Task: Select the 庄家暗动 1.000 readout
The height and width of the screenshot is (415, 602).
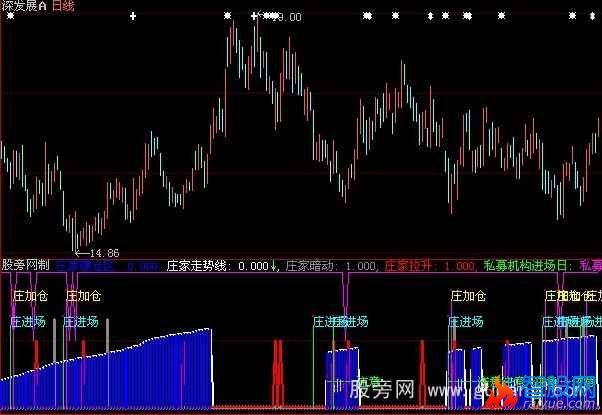Action: point(331,266)
